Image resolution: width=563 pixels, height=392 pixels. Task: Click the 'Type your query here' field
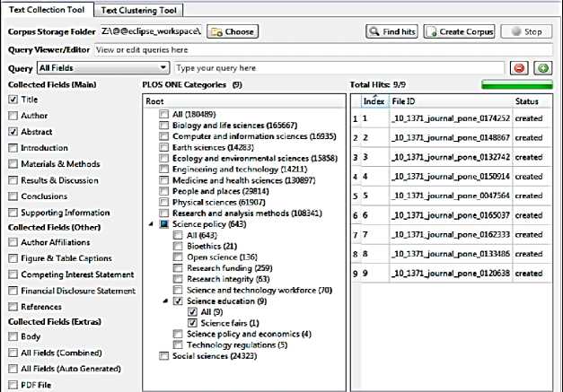pos(337,68)
